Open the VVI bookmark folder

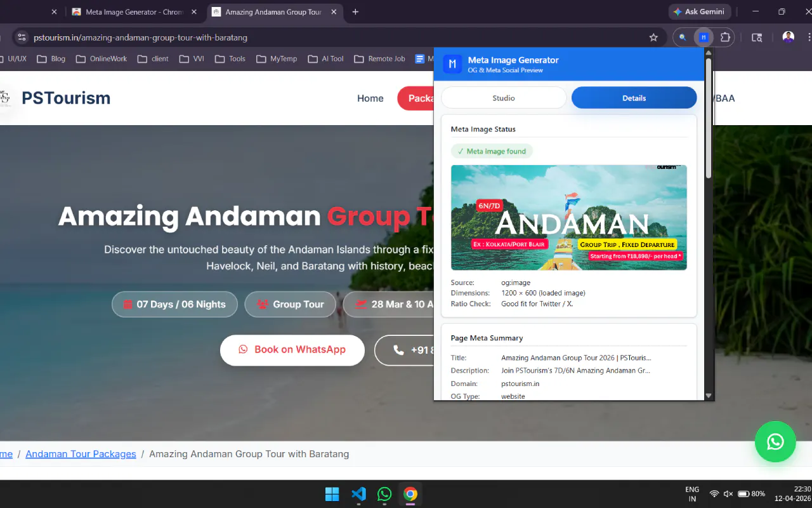[192, 58]
